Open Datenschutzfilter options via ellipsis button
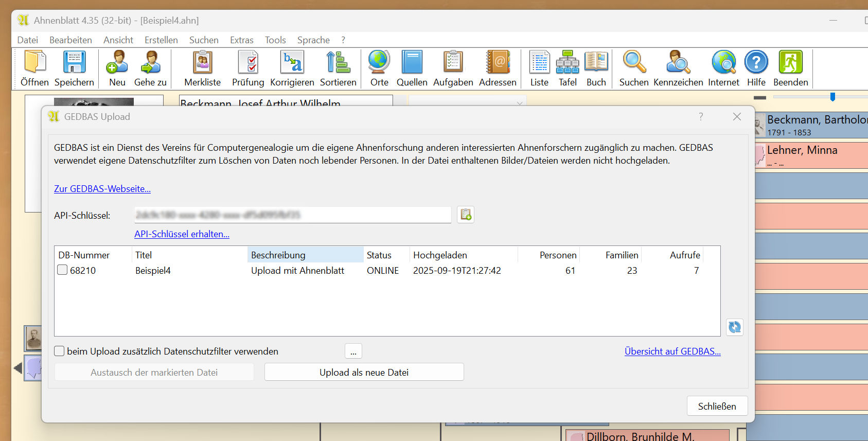This screenshot has height=441, width=868. click(353, 351)
